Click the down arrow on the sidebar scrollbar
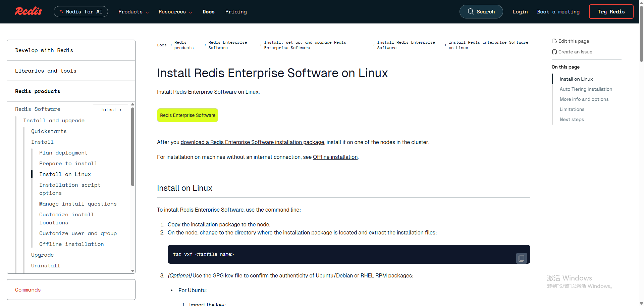 coord(132,271)
